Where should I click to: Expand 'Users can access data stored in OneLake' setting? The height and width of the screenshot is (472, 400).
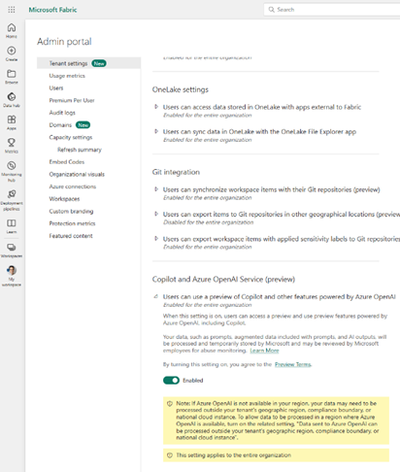156,107
